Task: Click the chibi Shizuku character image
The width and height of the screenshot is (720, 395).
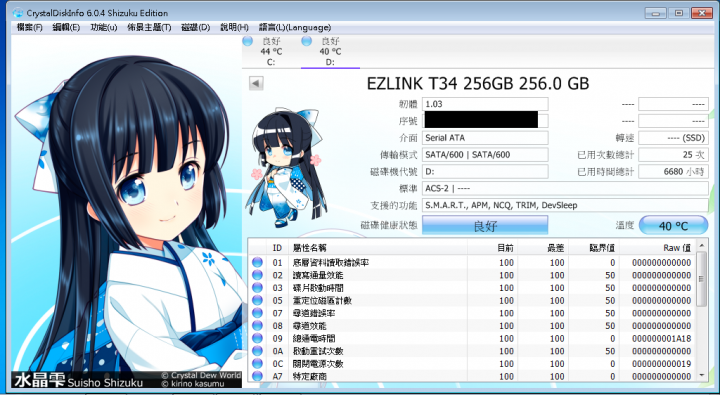Action: coord(286,168)
